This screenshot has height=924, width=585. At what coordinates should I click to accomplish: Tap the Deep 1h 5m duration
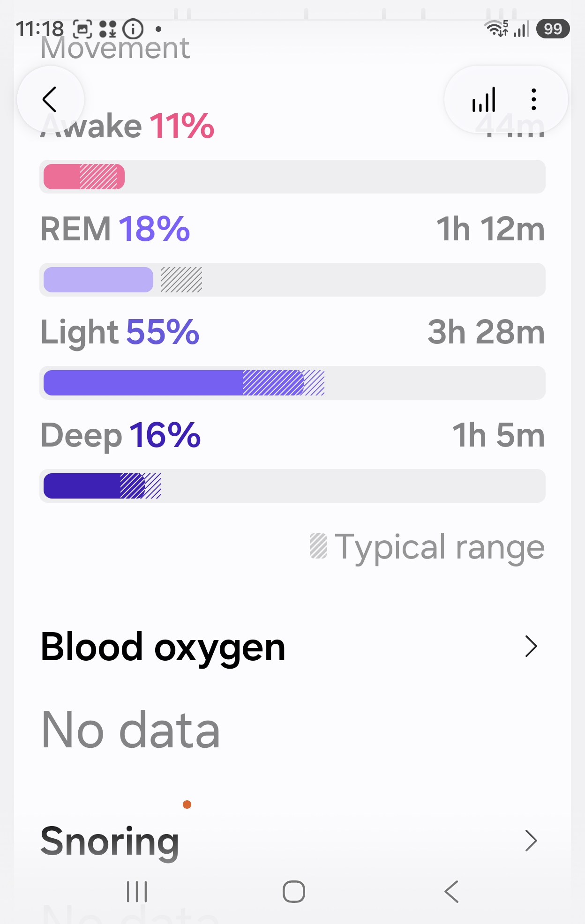498,435
